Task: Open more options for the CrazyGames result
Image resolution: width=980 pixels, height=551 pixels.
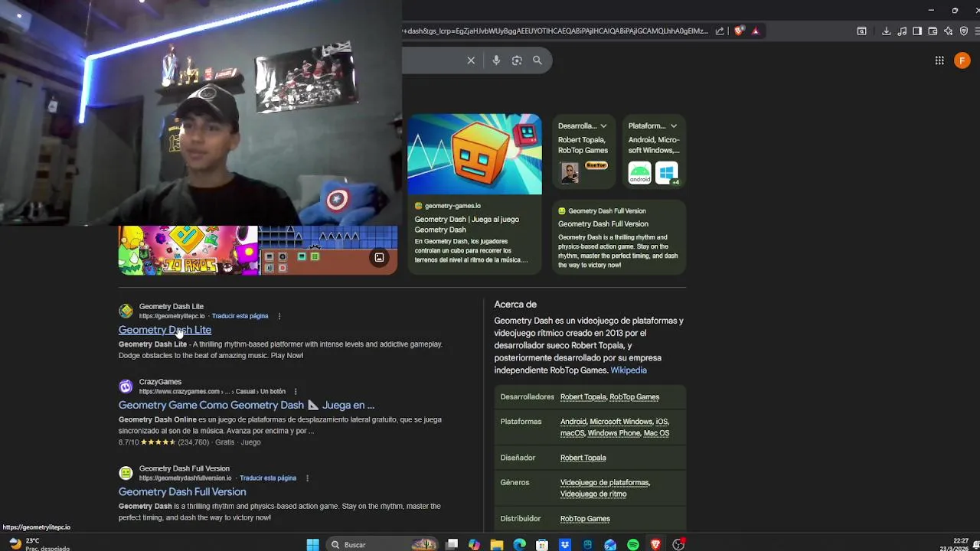Action: [x=296, y=392]
